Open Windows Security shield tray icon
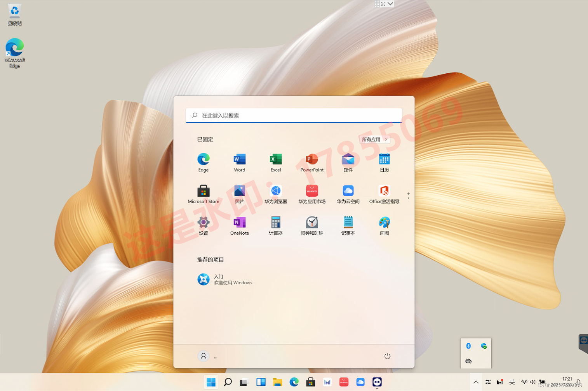588x391 pixels. point(484,346)
